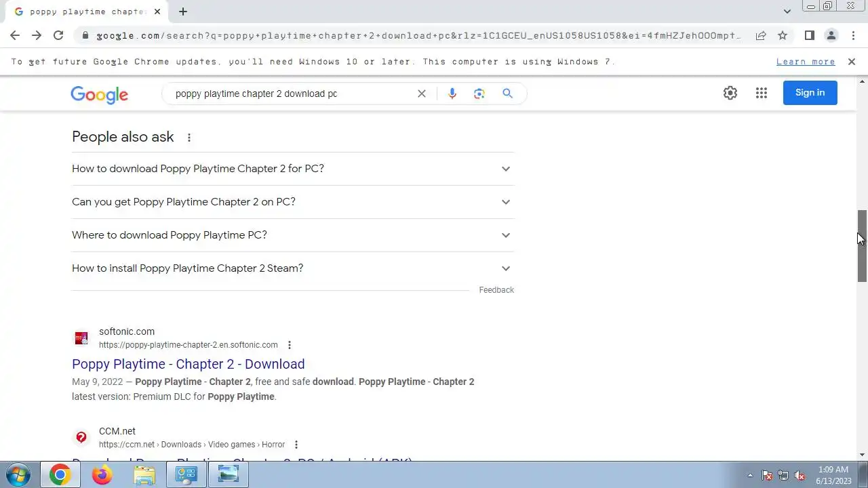Image resolution: width=868 pixels, height=488 pixels.
Task: Dismiss the Chrome update notification bar
Action: point(852,62)
